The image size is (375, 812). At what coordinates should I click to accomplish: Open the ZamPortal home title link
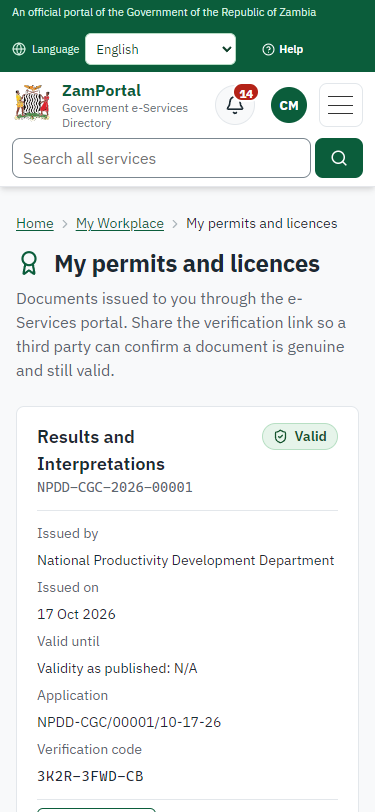pyautogui.click(x=102, y=91)
